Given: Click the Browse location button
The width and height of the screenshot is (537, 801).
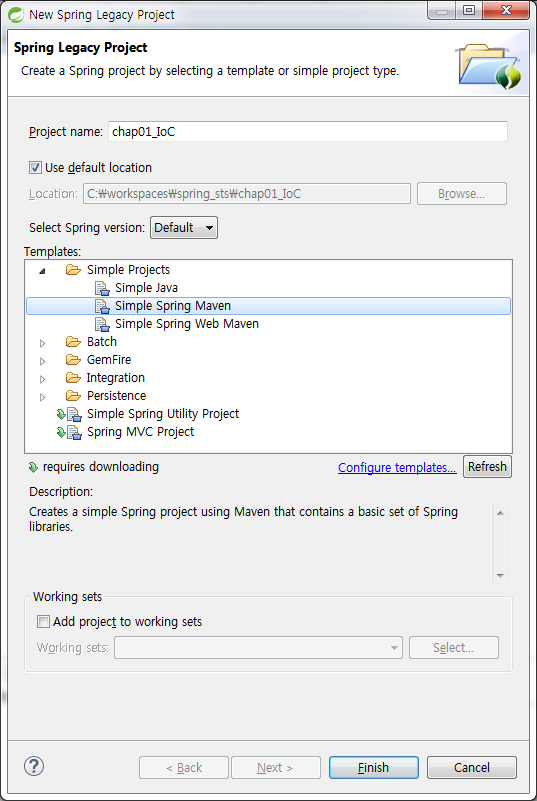Looking at the screenshot, I should click(x=462, y=194).
